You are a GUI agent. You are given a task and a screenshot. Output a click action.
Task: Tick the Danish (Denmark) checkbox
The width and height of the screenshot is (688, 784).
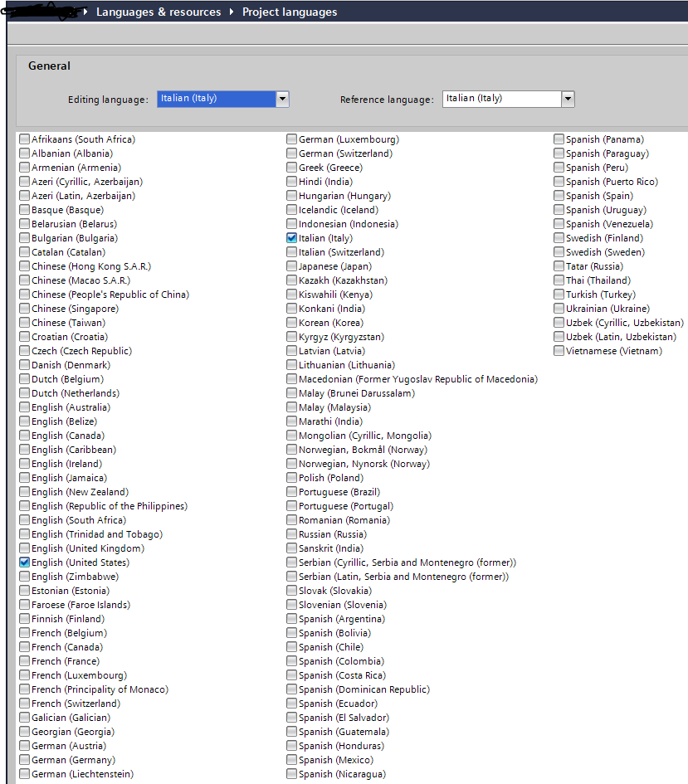tap(25, 364)
